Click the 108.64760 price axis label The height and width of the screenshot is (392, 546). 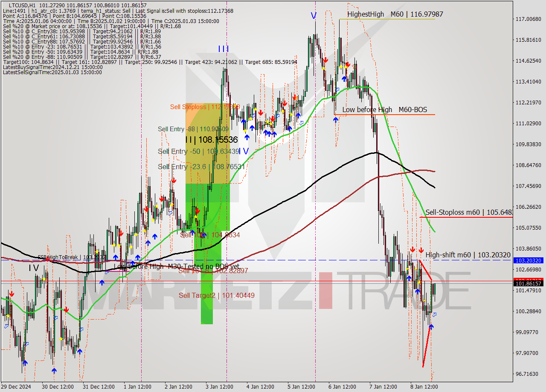click(x=528, y=165)
